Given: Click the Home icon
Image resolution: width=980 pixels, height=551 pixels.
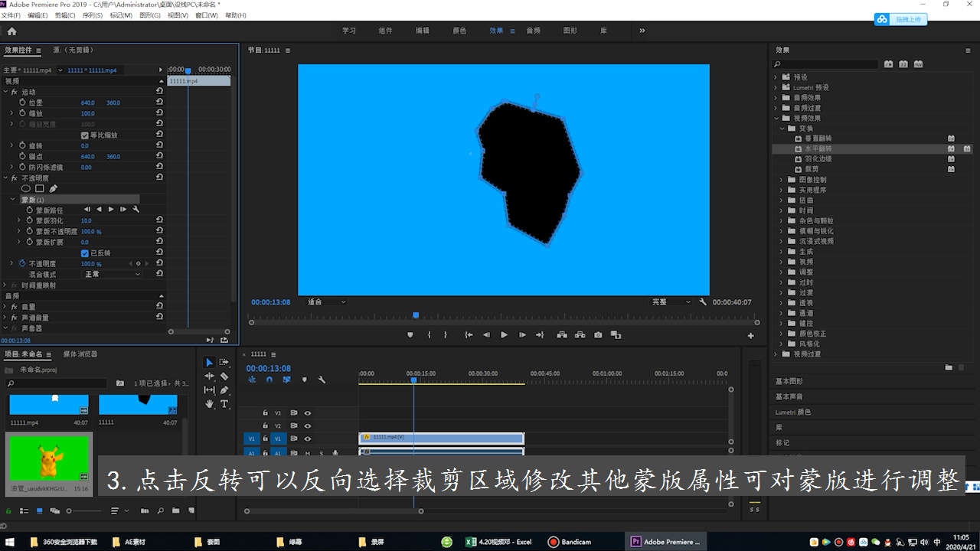Looking at the screenshot, I should 11,31.
